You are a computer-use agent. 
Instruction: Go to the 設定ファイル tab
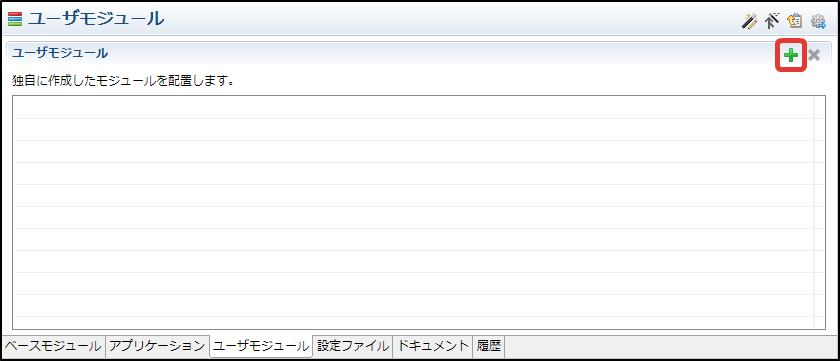(x=352, y=346)
